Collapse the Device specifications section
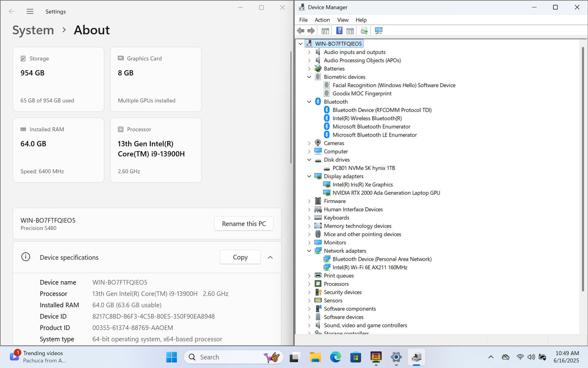The image size is (588, 368). (x=270, y=257)
